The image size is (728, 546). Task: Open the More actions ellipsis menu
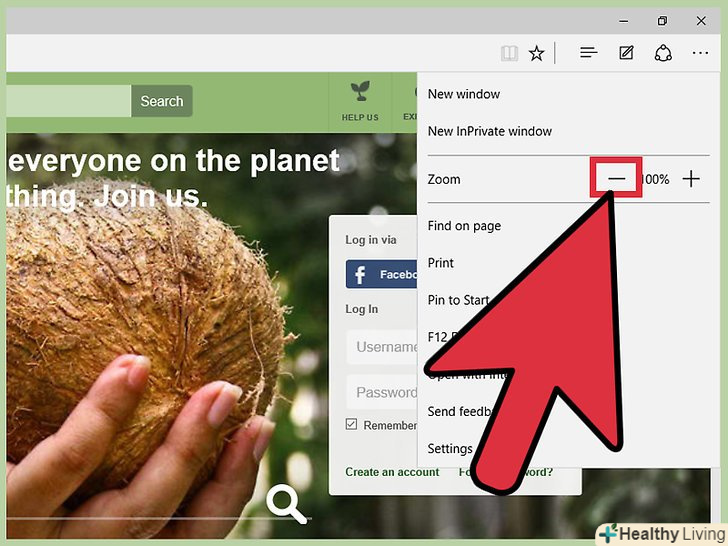700,53
